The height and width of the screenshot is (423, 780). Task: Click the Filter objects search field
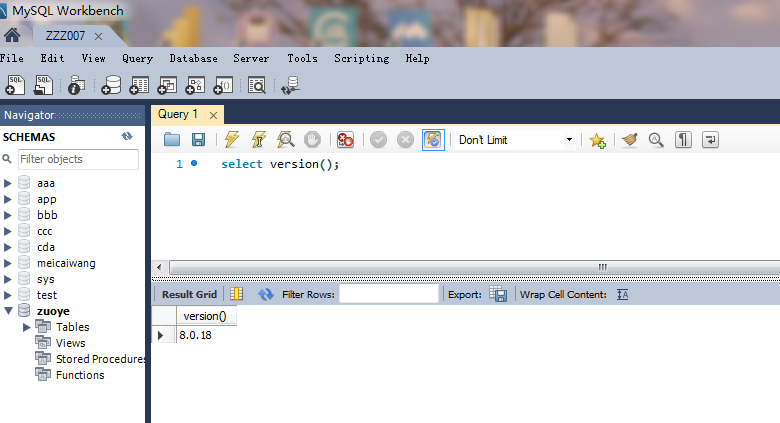[78, 159]
